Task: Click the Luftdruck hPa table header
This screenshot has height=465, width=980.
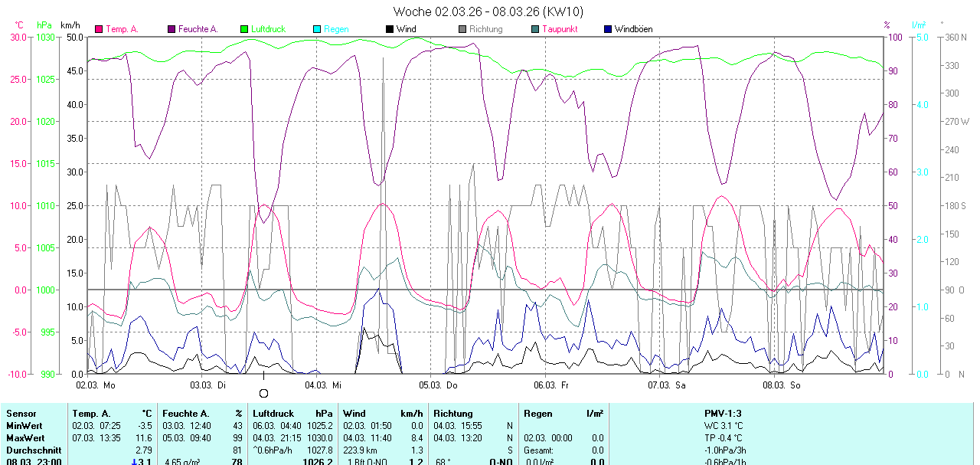Action: tap(292, 414)
